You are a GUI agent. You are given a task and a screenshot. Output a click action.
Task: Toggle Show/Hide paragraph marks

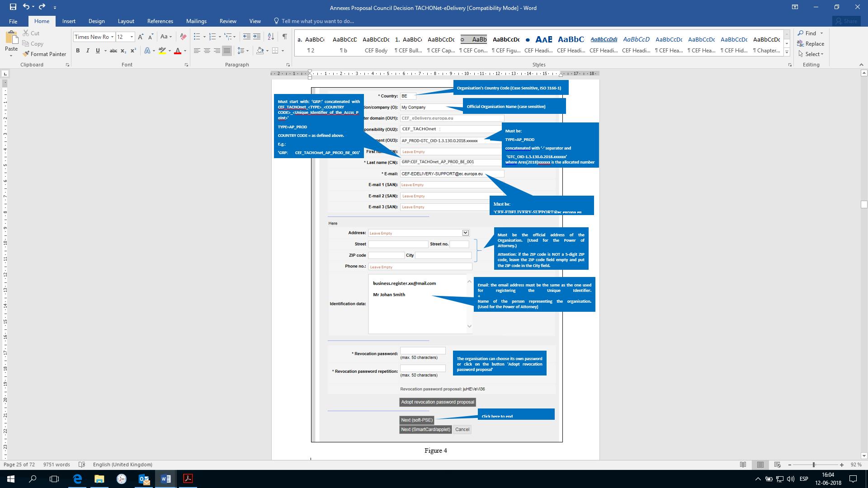(x=284, y=37)
